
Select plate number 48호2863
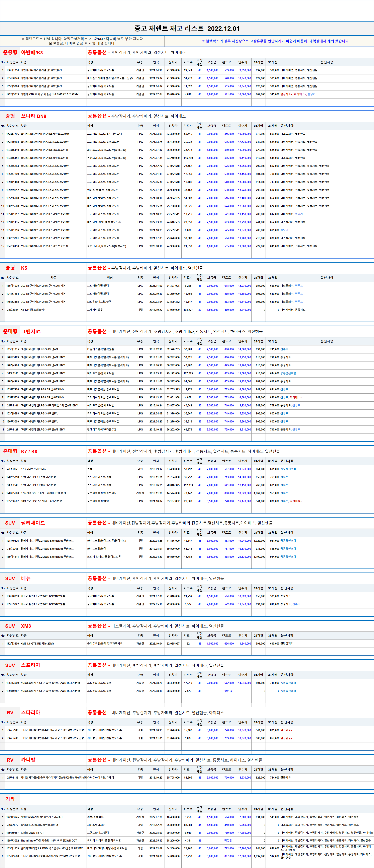pyautogui.click(x=12, y=469)
